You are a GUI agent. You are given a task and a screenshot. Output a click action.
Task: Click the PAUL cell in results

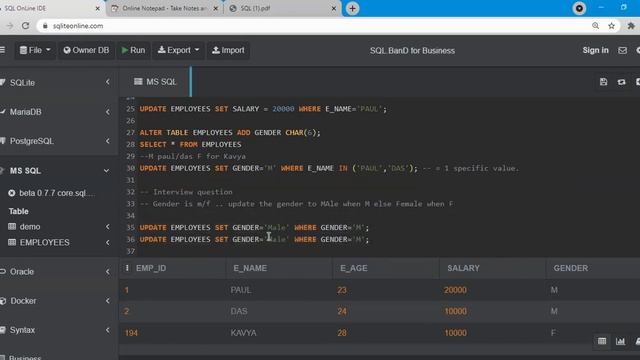coord(240,290)
